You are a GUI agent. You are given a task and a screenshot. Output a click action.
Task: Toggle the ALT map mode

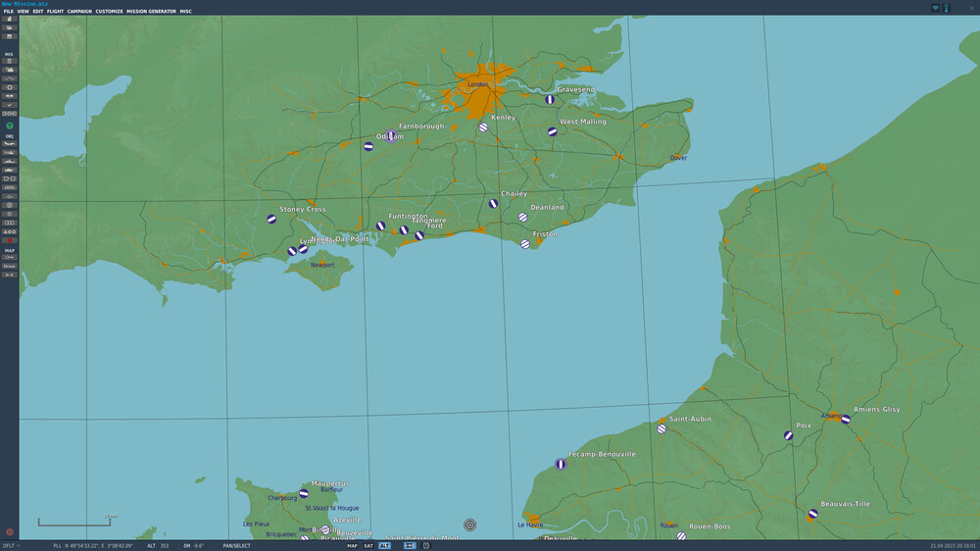point(385,545)
